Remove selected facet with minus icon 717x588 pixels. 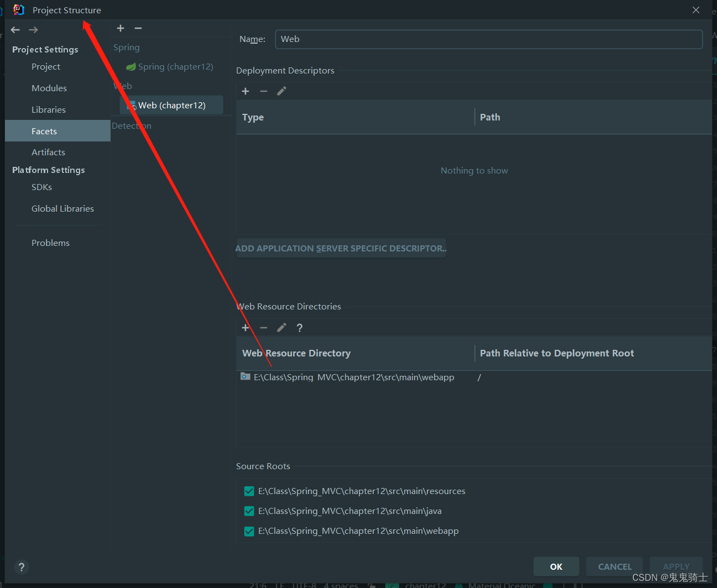point(138,28)
